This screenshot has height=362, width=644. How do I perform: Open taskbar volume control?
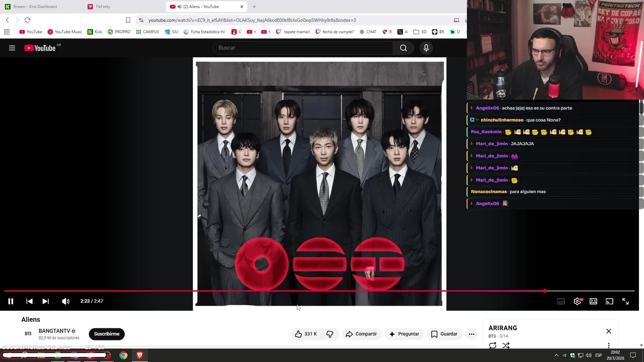589,355
